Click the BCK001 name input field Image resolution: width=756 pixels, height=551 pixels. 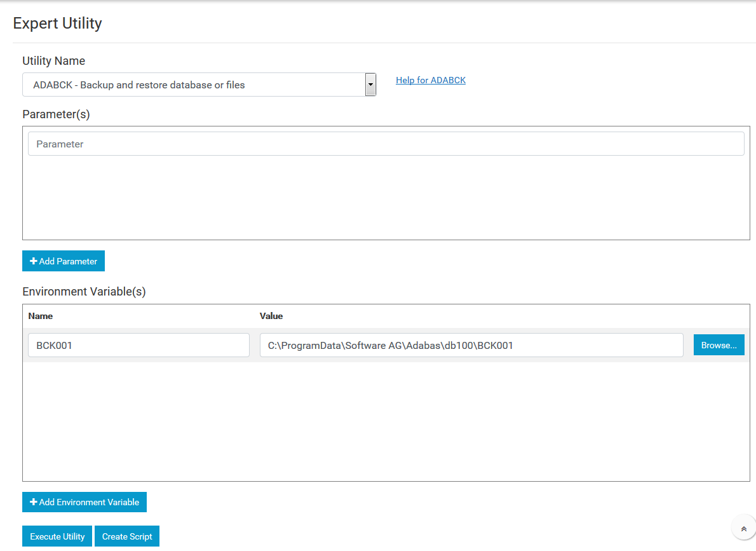[x=138, y=346]
